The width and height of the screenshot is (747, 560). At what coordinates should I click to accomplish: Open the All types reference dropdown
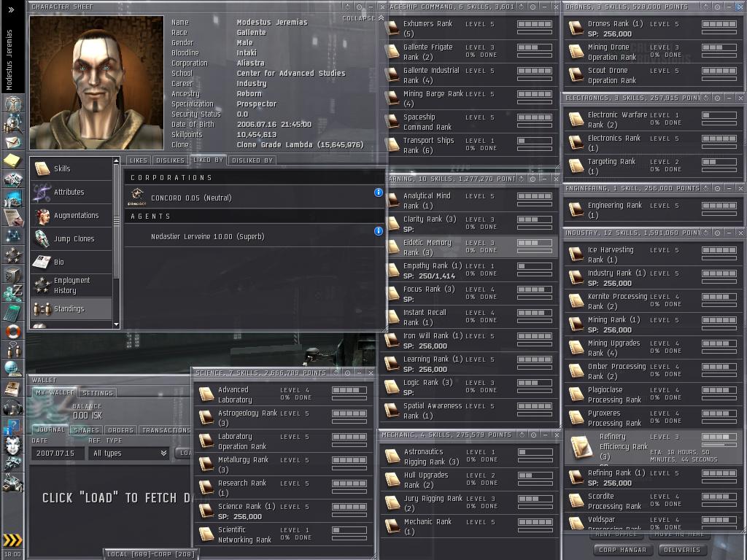(128, 454)
